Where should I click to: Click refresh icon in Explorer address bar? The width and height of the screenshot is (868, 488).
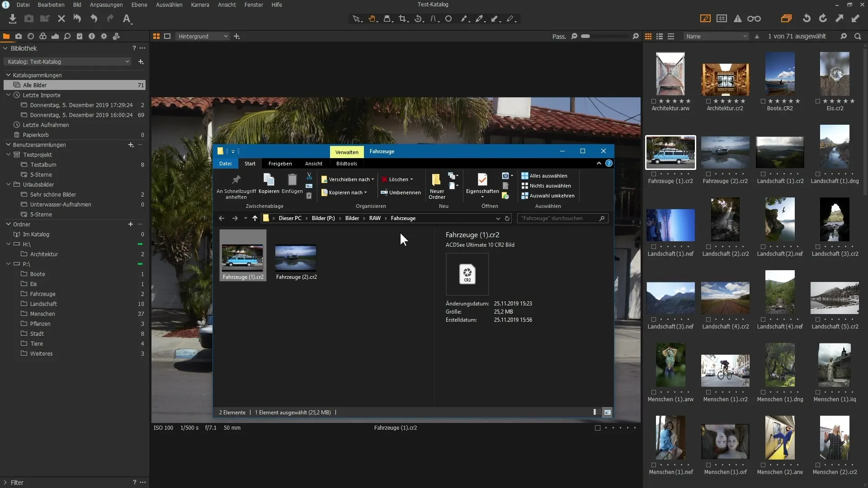[x=507, y=218]
